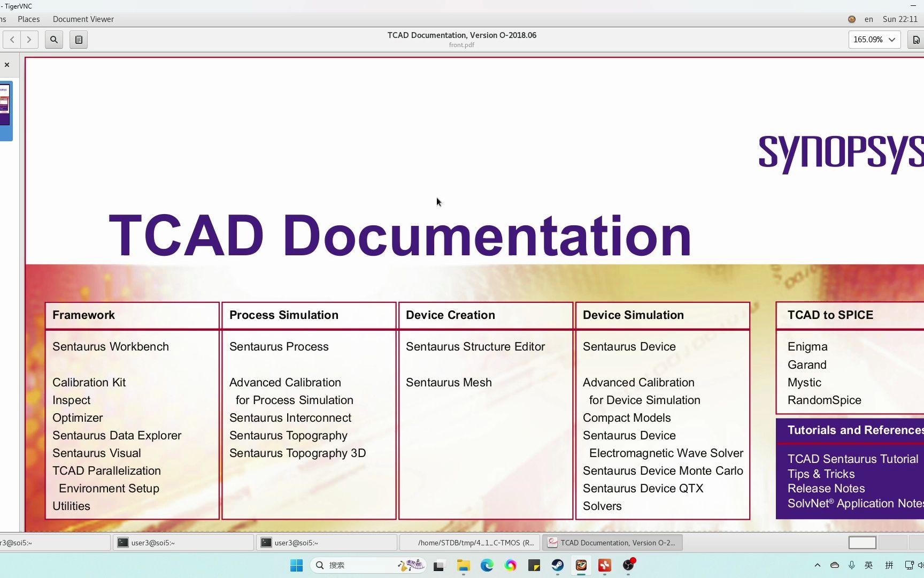Open the Sentaurus Mesh link
Viewport: 924px width, 578px height.
click(449, 383)
